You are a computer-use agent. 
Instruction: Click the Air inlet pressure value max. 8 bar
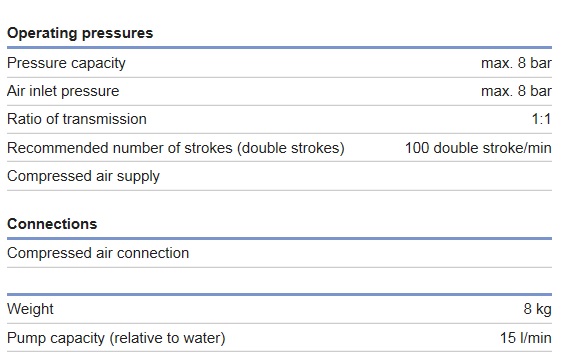[x=516, y=91]
